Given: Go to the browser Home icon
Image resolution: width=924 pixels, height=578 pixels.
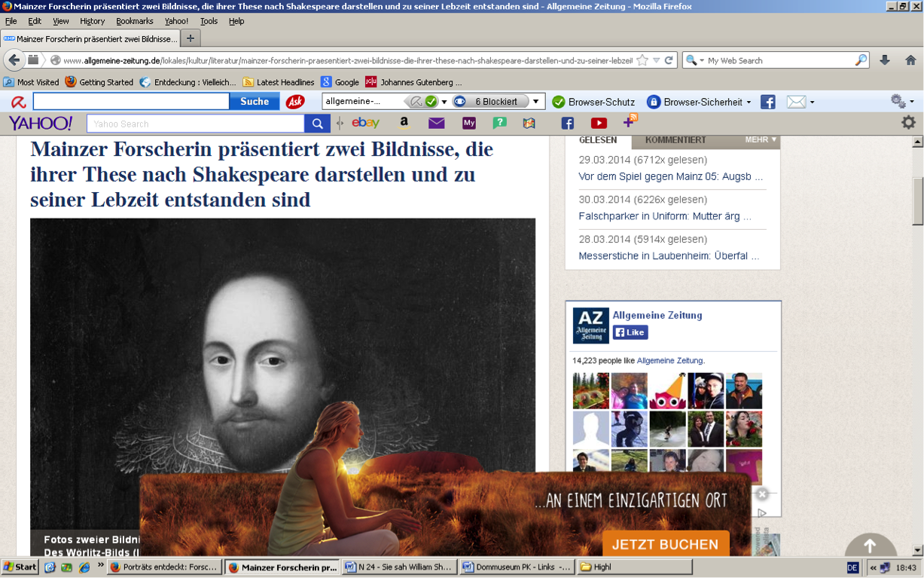Looking at the screenshot, I should click(x=910, y=60).
